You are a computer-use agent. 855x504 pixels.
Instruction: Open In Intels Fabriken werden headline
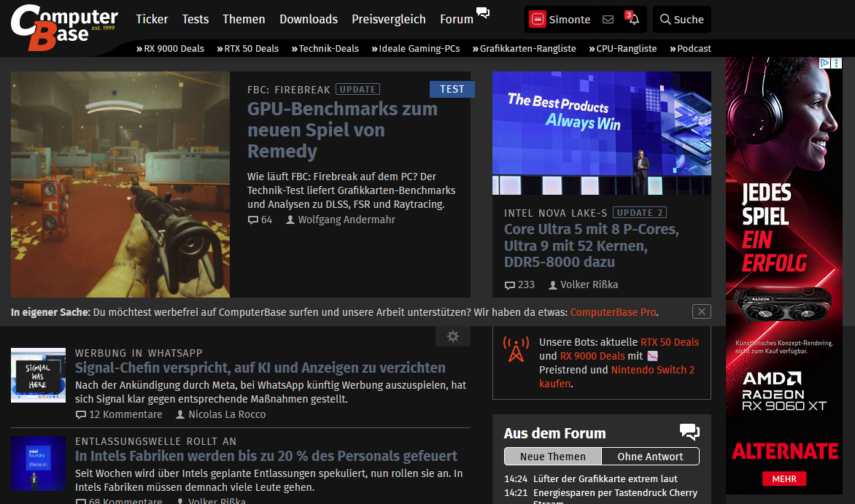[266, 456]
